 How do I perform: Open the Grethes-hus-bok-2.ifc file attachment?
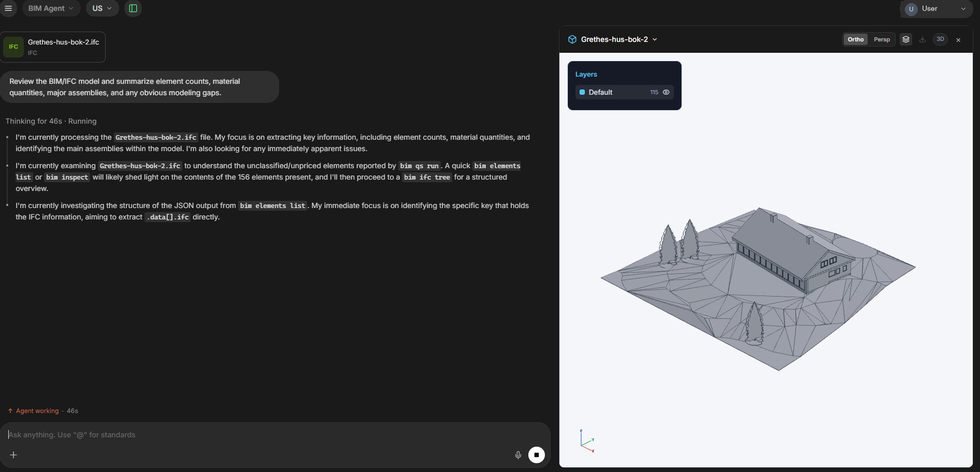pos(53,47)
